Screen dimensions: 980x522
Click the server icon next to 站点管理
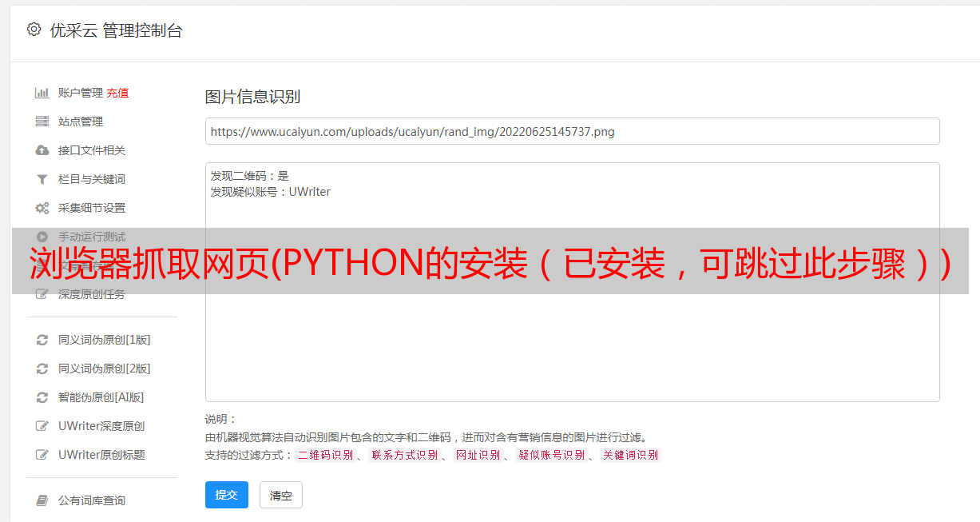pyautogui.click(x=42, y=122)
